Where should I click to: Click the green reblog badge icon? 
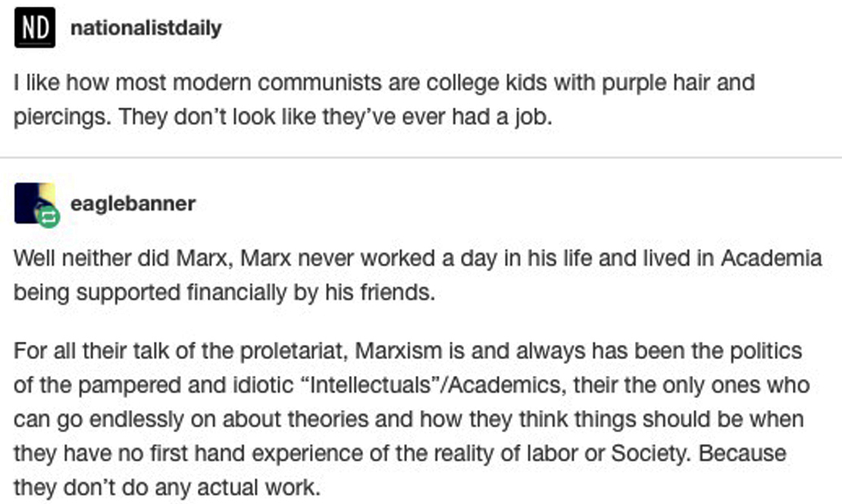tap(48, 218)
